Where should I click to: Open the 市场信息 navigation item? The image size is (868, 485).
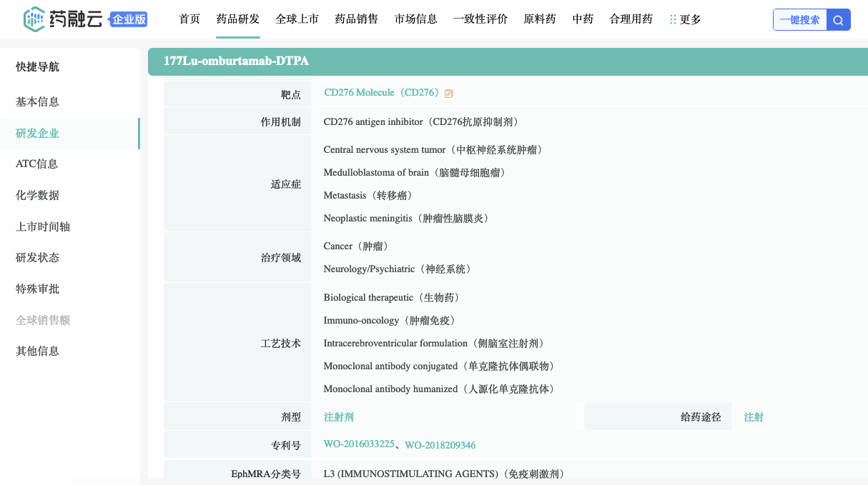(416, 19)
